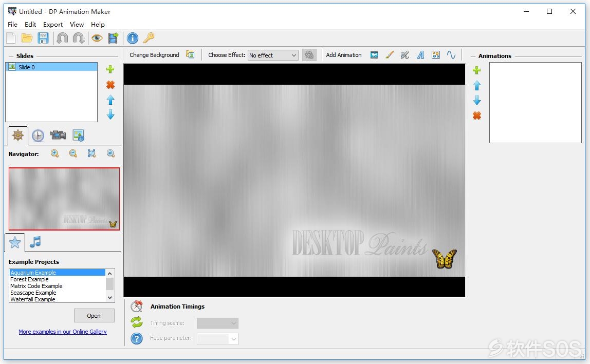Open the Fade parameter dropdown
Image resolution: width=590 pixels, height=364 pixels.
pyautogui.click(x=217, y=338)
